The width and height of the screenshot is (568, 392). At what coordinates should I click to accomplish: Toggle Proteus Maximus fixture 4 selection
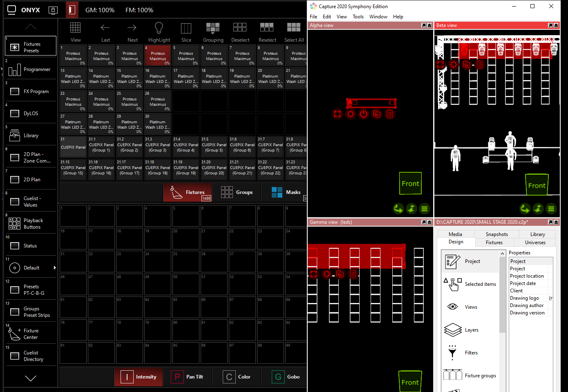point(158,56)
